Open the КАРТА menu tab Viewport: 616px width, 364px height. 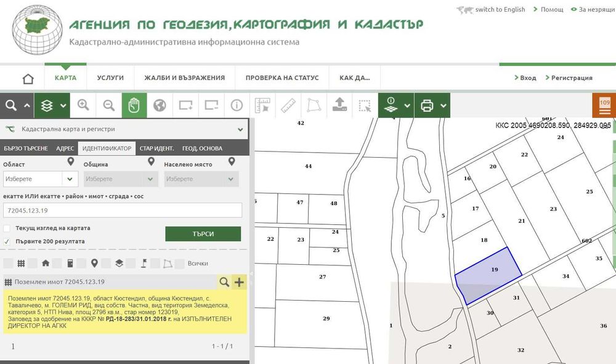coord(66,78)
